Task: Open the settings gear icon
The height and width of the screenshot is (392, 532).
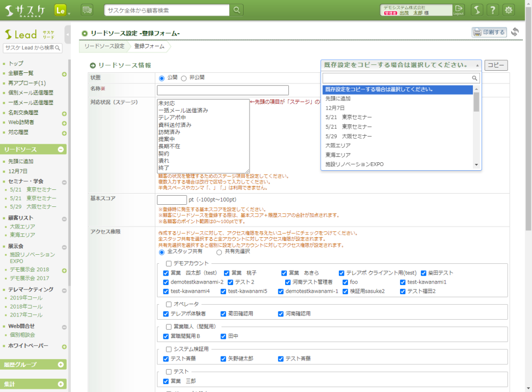Action: 509,10
